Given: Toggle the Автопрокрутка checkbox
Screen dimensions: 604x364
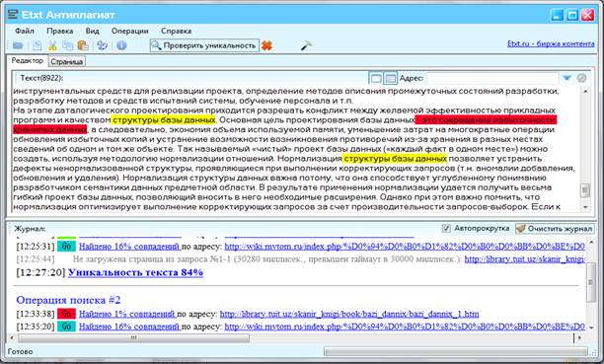Looking at the screenshot, I should tap(446, 229).
